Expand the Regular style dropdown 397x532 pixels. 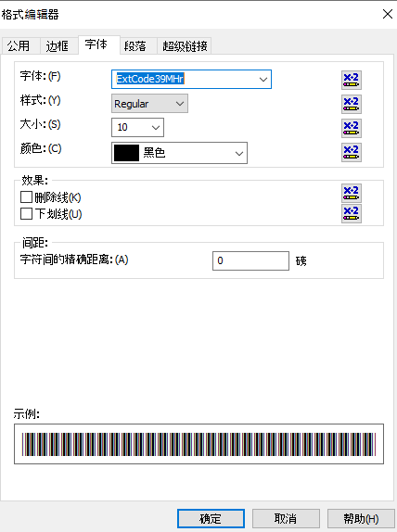180,104
